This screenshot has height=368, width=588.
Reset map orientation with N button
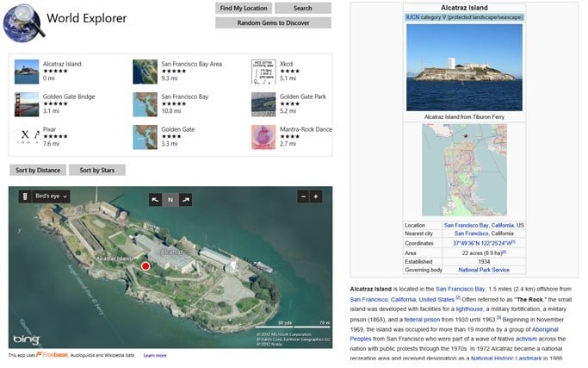tap(170, 200)
